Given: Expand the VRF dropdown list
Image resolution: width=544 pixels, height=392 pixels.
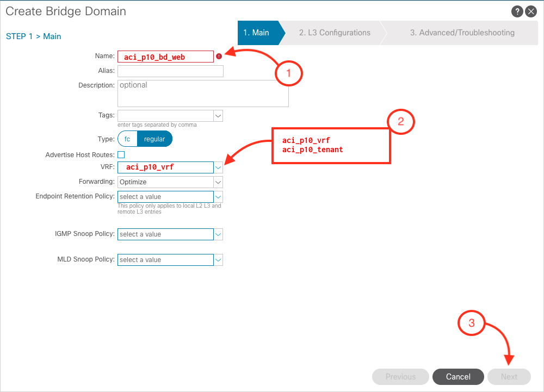Looking at the screenshot, I should [218, 167].
